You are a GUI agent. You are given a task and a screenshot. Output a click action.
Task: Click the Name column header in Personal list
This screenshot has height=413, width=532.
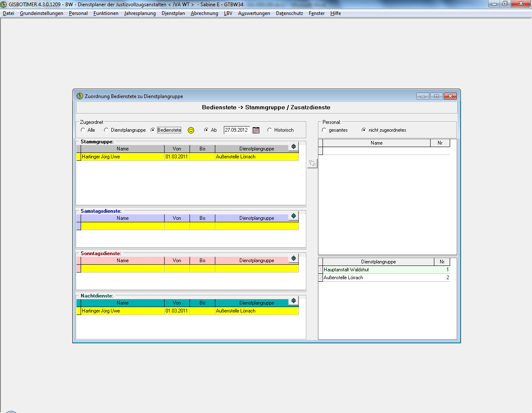(377, 143)
